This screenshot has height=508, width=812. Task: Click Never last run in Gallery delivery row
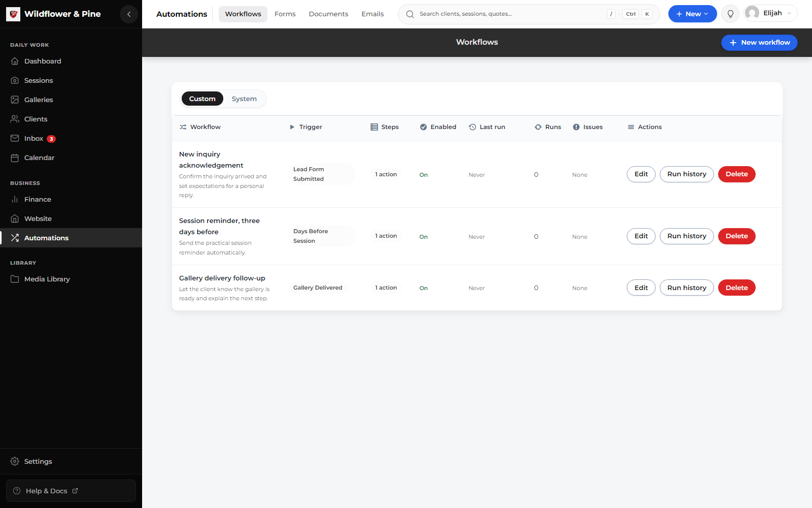click(477, 288)
